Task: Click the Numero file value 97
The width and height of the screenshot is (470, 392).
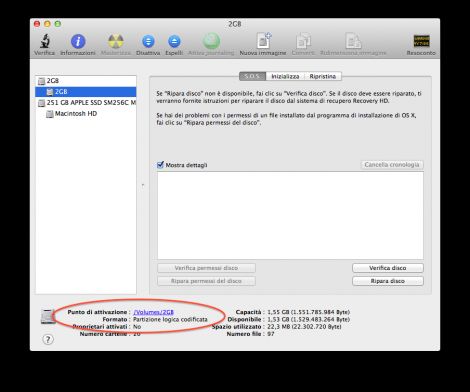Action: [271, 334]
